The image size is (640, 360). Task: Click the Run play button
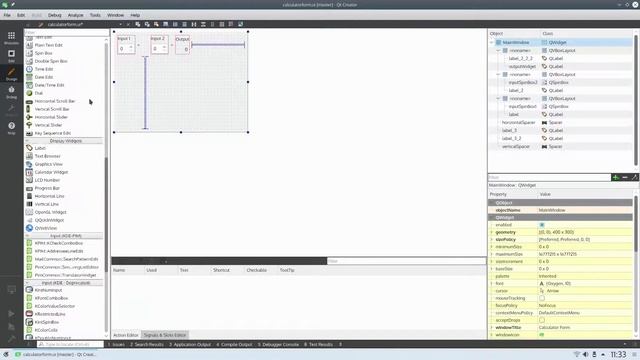[x=11, y=313]
